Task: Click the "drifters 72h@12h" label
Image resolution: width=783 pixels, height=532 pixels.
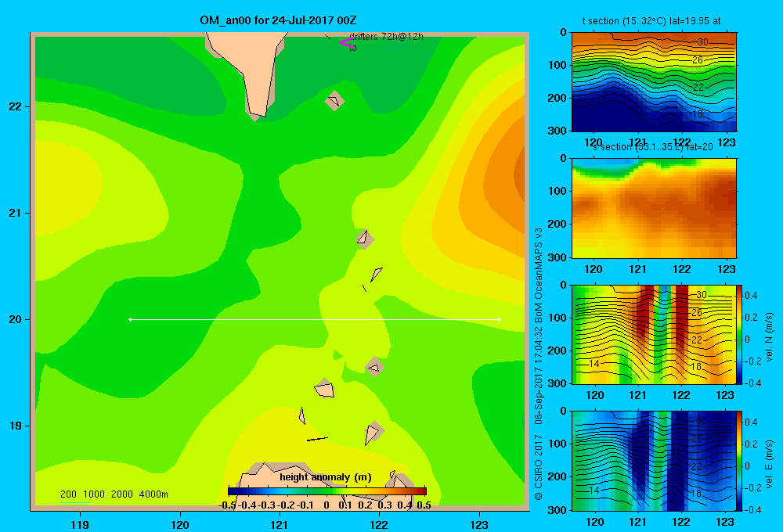Action: (x=386, y=37)
